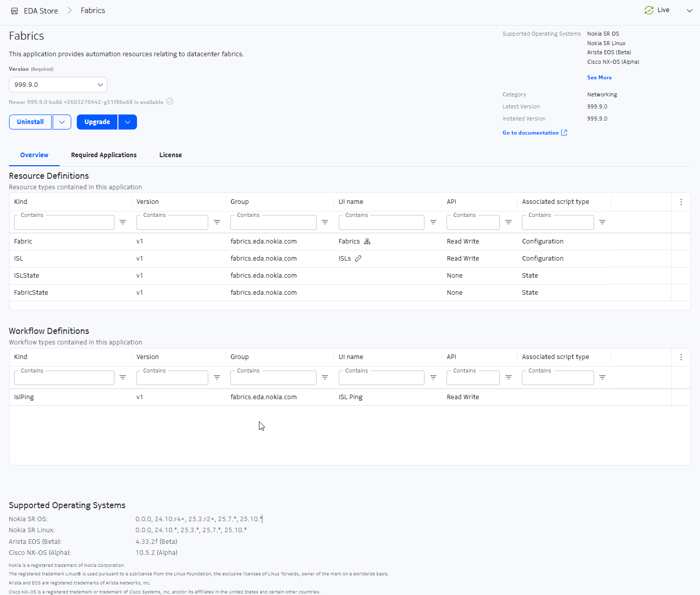Focus script type filter field in Resource Definitions
The width and height of the screenshot is (700, 595).
pyautogui.click(x=558, y=222)
